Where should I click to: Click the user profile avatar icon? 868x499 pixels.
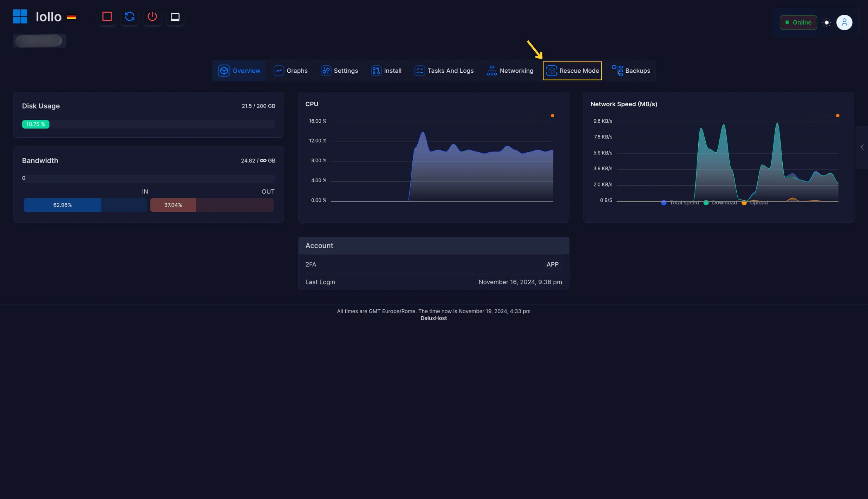pyautogui.click(x=844, y=22)
